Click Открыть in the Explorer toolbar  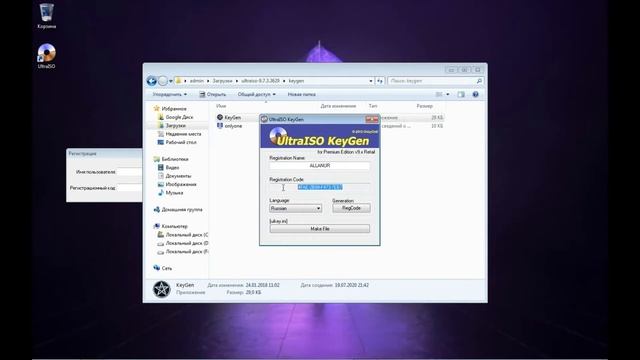click(213, 94)
